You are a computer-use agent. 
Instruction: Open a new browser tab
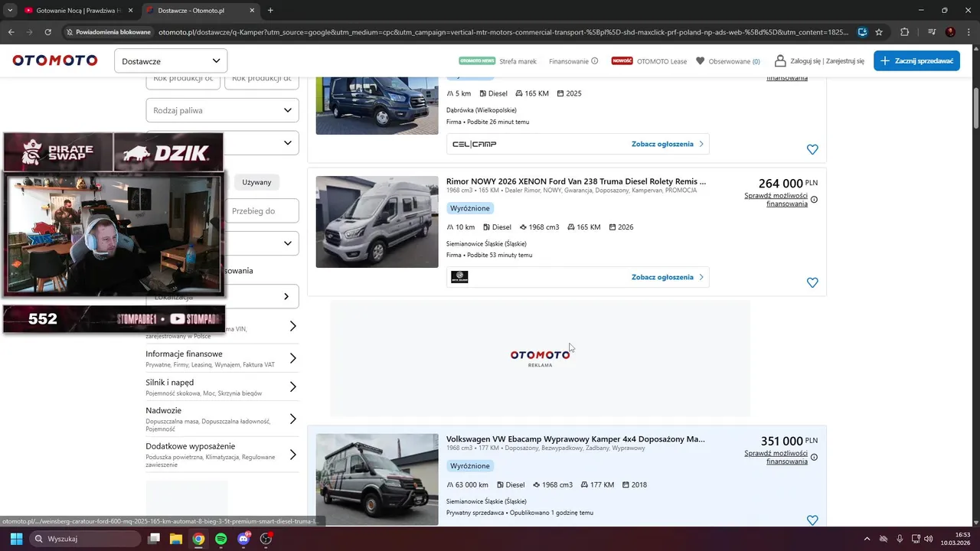[270, 11]
